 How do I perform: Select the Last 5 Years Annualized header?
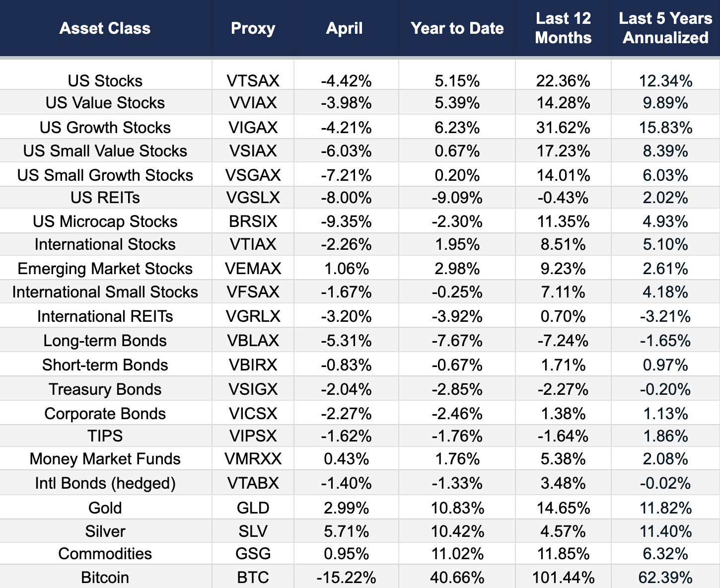665,28
